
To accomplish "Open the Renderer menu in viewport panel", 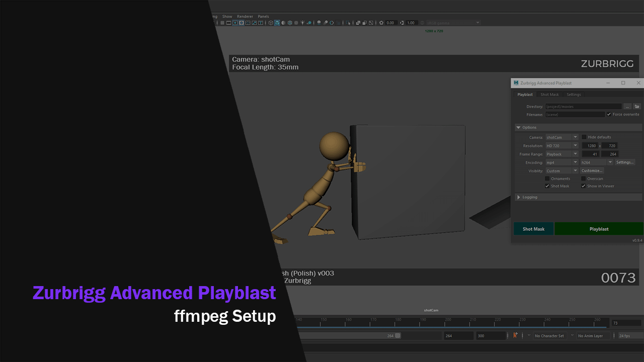I will (x=245, y=17).
